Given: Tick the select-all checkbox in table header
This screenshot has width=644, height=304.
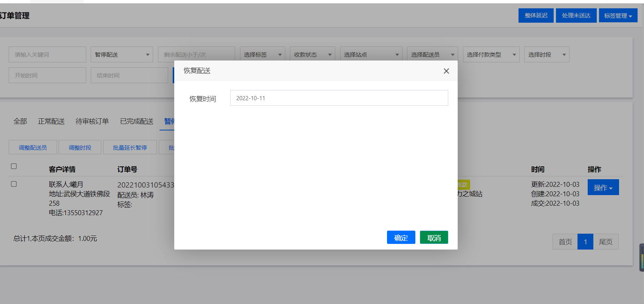Looking at the screenshot, I should point(14,166).
